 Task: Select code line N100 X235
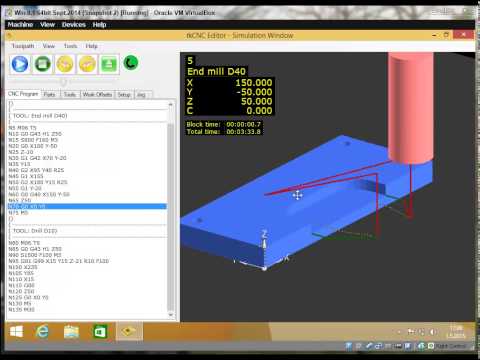pyautogui.click(x=23, y=267)
